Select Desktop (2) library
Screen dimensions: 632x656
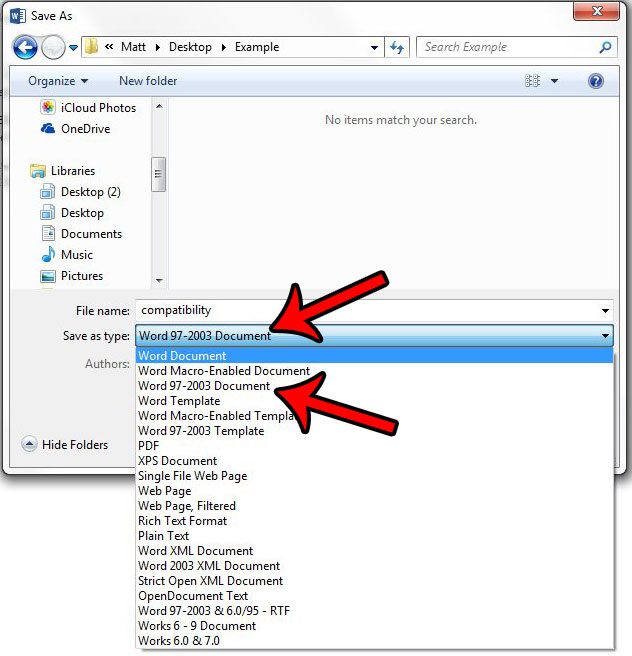[91, 192]
